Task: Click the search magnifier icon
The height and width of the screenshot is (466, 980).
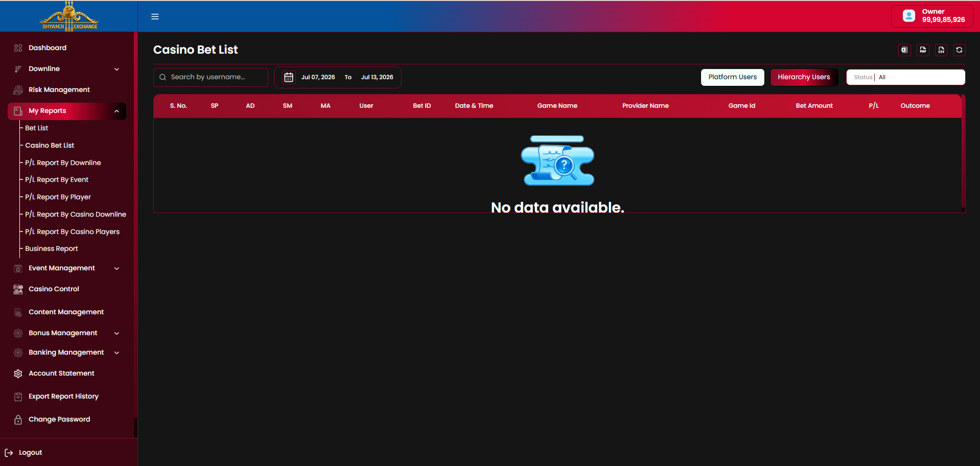Action: pyautogui.click(x=163, y=77)
